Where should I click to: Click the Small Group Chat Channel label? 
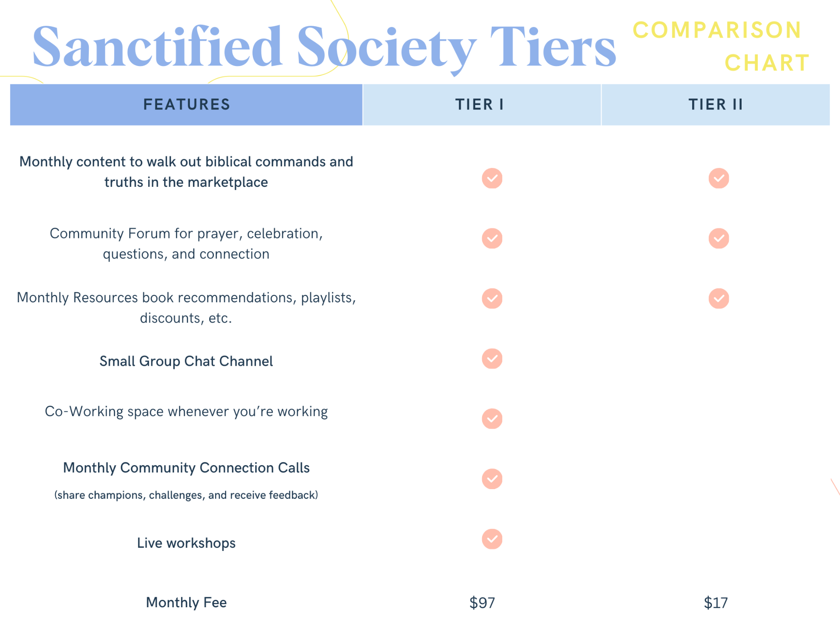click(x=186, y=361)
